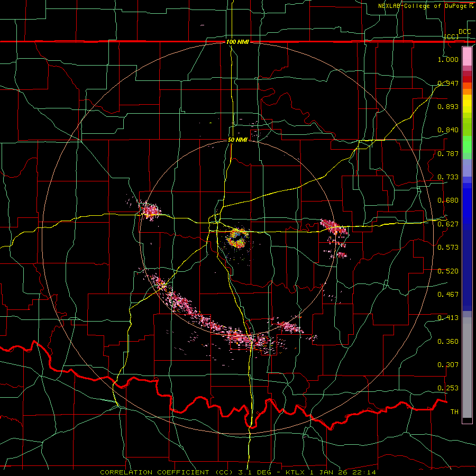Select the 0.893 legend value
Screen dimensions: 476x476
click(x=448, y=106)
